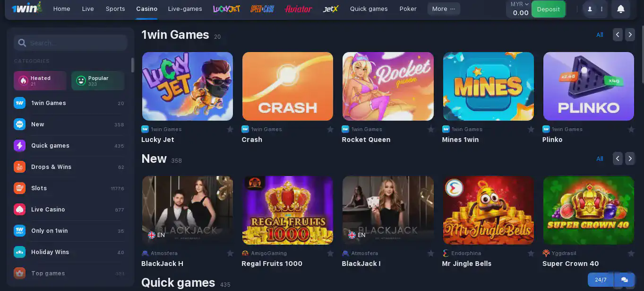
Task: Launch the Aviator game logo
Action: pyautogui.click(x=299, y=9)
